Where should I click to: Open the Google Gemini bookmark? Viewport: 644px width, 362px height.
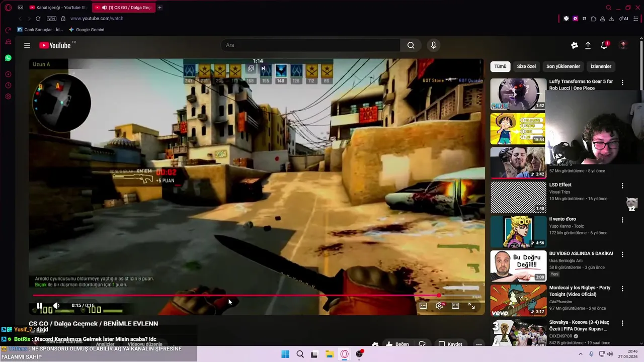[87, 30]
